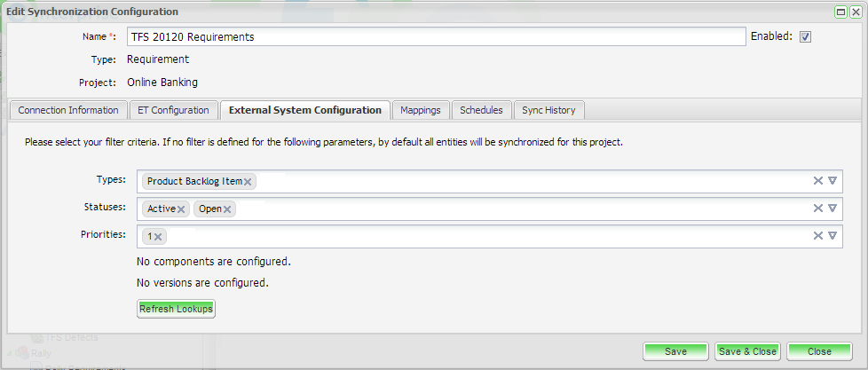Remove the Product Backlog Item tag
The height and width of the screenshot is (370, 868).
coord(249,182)
